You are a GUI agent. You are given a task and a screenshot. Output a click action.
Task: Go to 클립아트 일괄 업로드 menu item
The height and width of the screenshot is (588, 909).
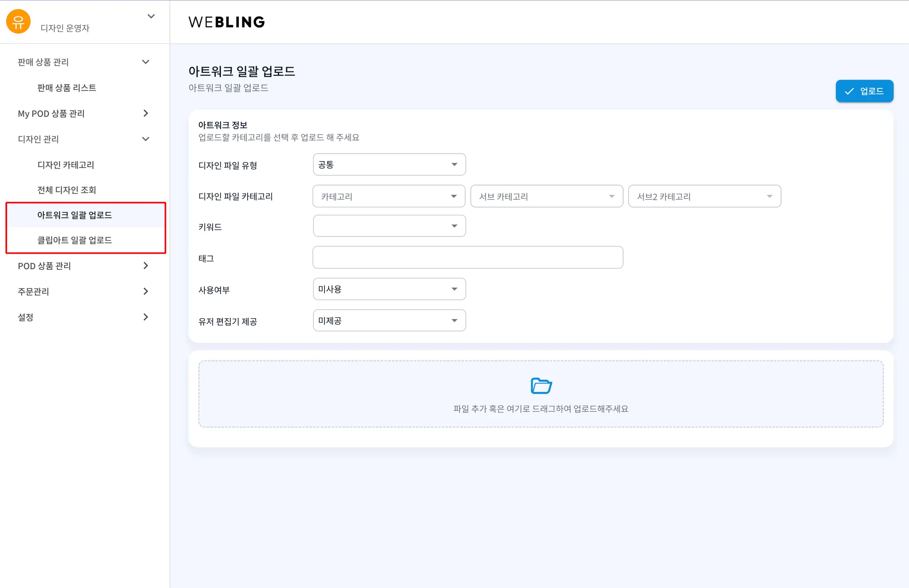tap(75, 240)
